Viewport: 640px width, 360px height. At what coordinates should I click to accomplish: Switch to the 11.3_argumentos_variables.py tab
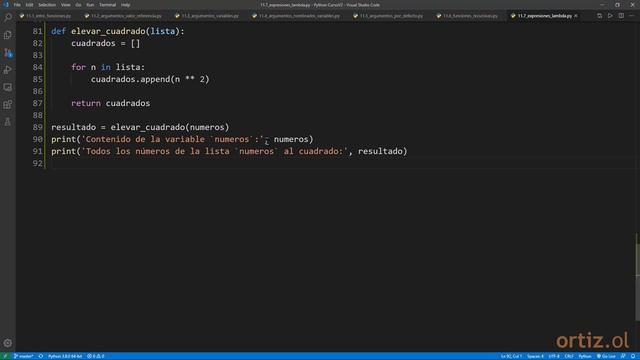210,16
